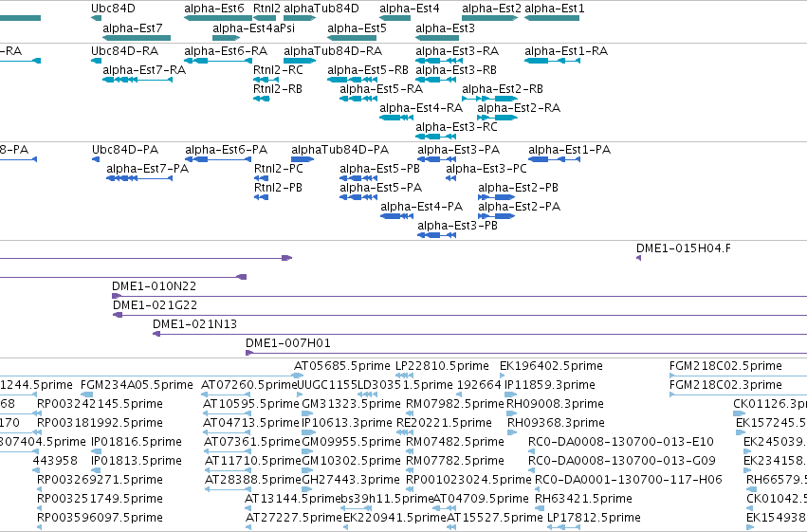Select EST FGM218C02.3prime
Image resolution: width=807 pixels, height=532 pixels.
[725, 385]
